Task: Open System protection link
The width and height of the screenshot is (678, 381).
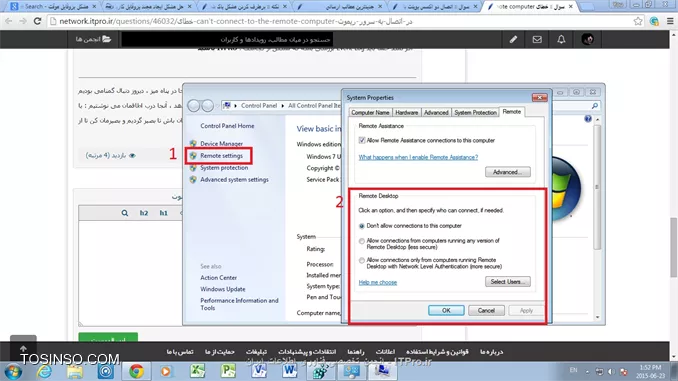Action: [224, 168]
